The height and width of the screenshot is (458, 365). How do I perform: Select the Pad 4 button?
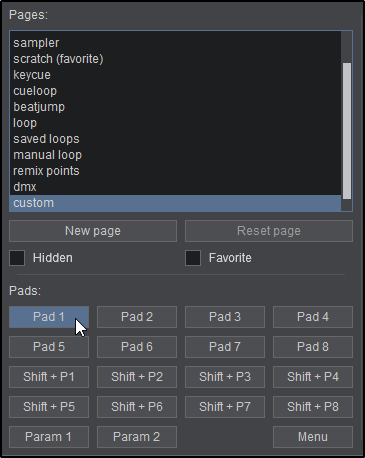313,317
